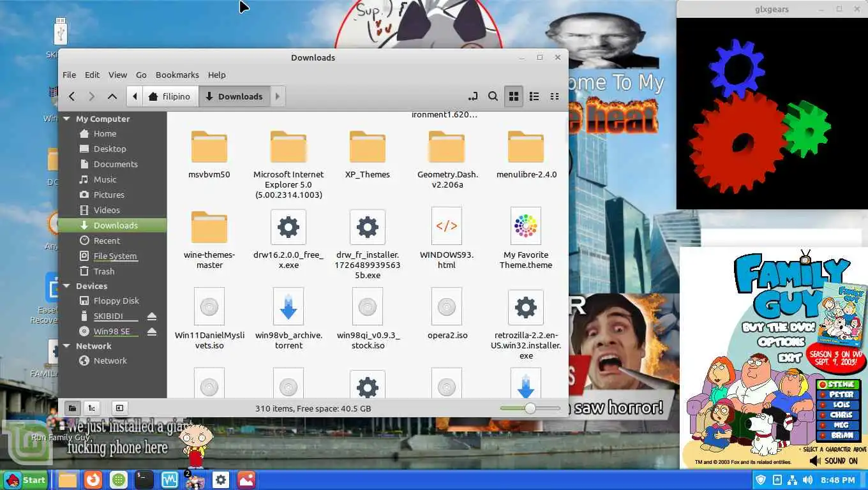Select the opera2.iso file
The height and width of the screenshot is (490, 868).
[447, 313]
